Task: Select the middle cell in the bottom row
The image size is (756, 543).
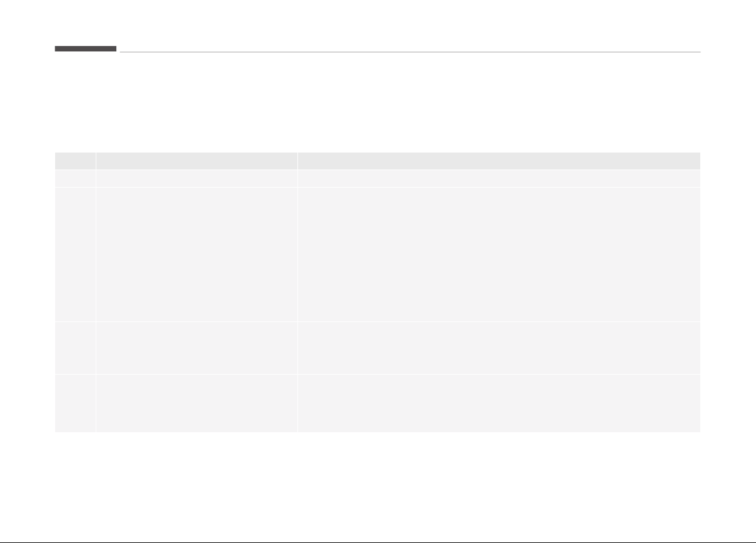Action: click(196, 403)
